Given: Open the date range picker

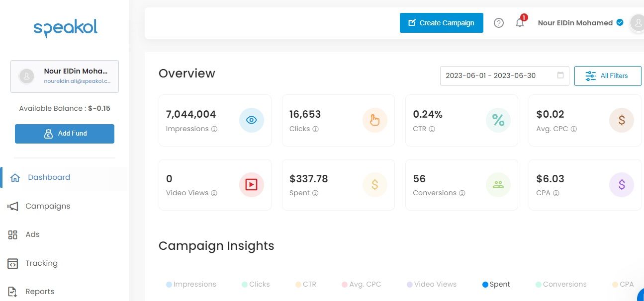Looking at the screenshot, I should click(504, 75).
